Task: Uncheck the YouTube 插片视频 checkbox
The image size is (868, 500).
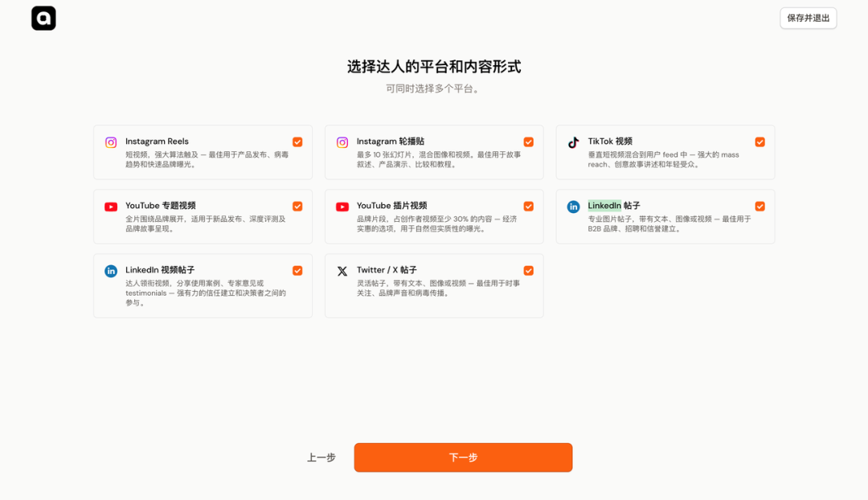Action: [529, 206]
